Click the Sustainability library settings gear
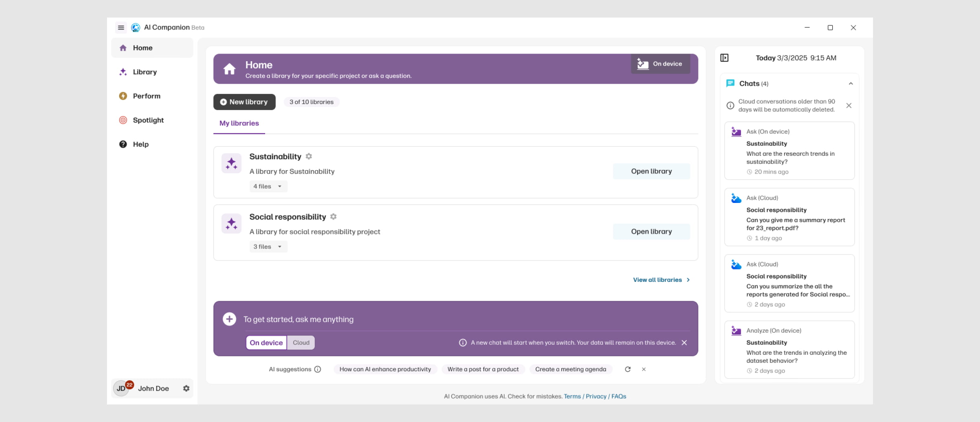 (x=309, y=156)
